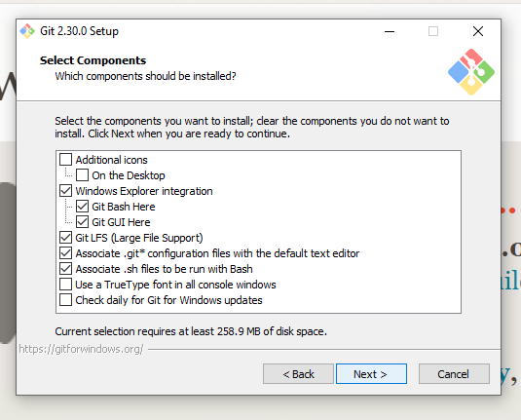Click the Git logo in the title bar
Image resolution: width=521 pixels, height=420 pixels.
(27, 31)
